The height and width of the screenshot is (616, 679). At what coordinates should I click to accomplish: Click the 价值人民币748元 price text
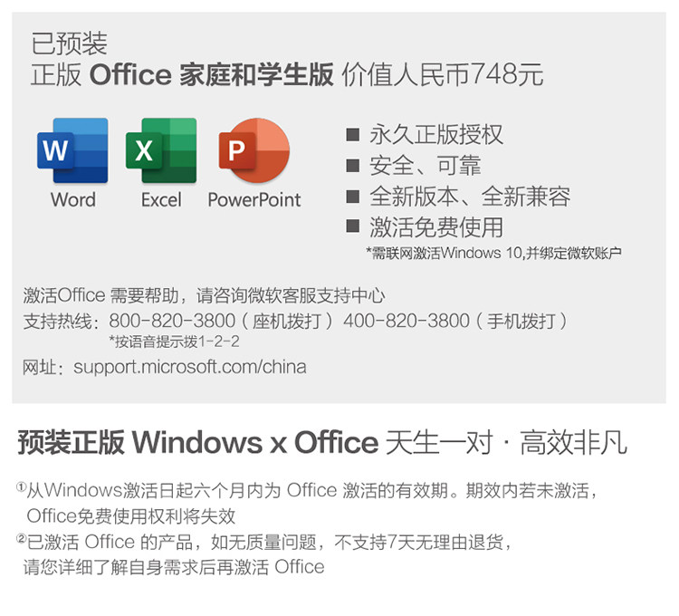pos(443,74)
